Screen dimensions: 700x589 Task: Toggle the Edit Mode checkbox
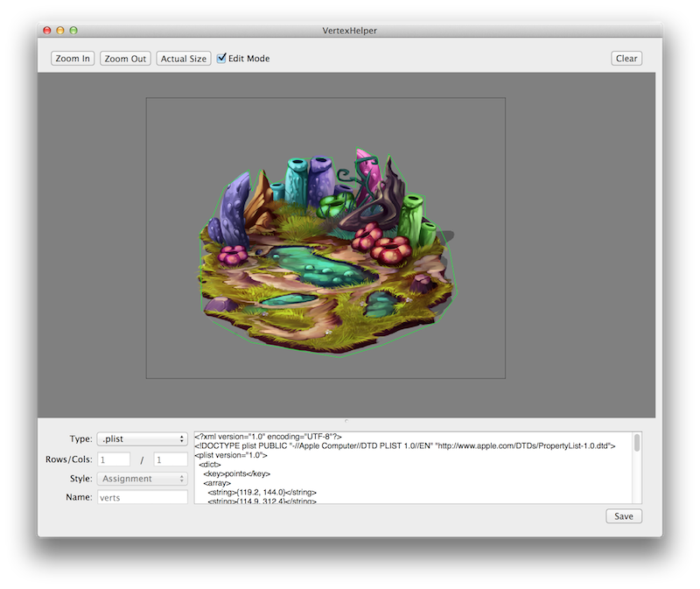222,58
